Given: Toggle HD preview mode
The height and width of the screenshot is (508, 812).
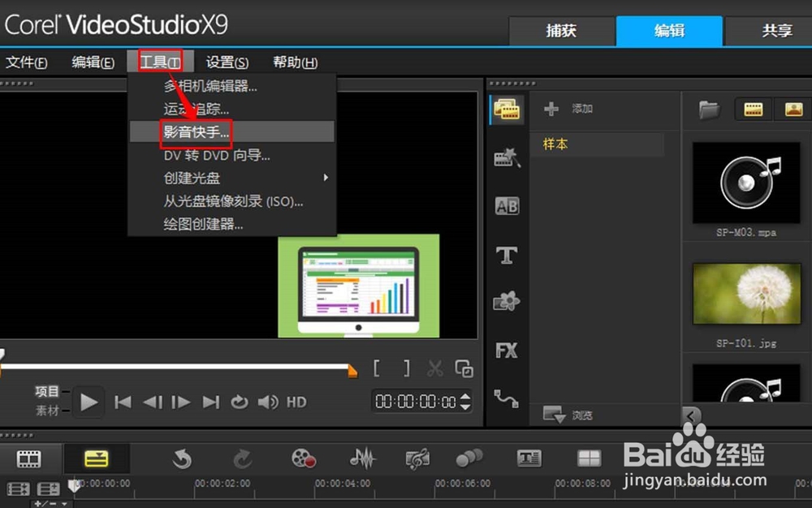Looking at the screenshot, I should pyautogui.click(x=296, y=402).
